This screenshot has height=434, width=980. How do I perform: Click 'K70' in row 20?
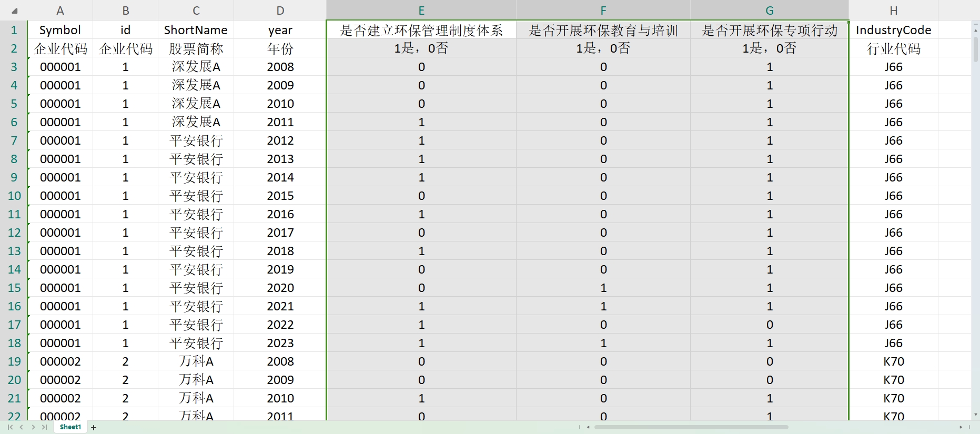pyautogui.click(x=894, y=380)
